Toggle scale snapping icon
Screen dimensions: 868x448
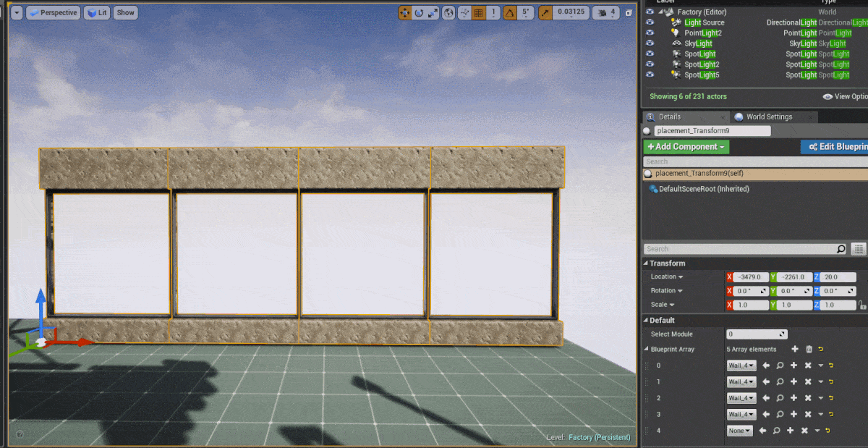click(544, 12)
